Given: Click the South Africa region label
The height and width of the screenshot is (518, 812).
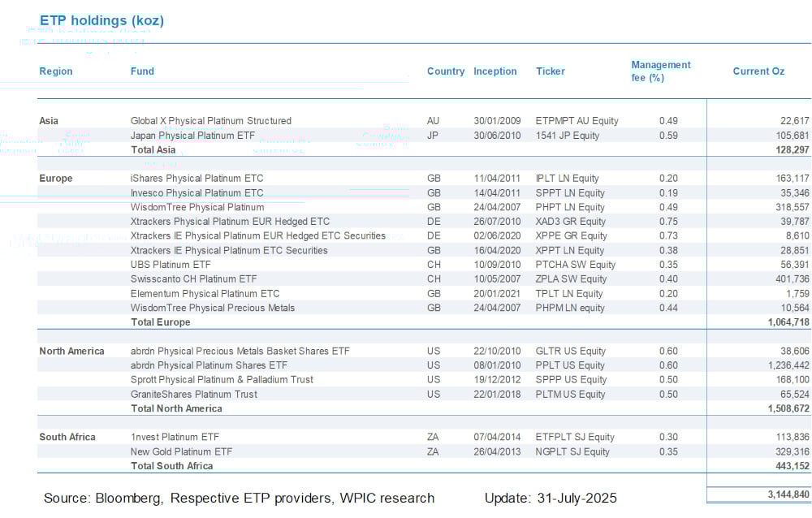Looking at the screenshot, I should [67, 437].
